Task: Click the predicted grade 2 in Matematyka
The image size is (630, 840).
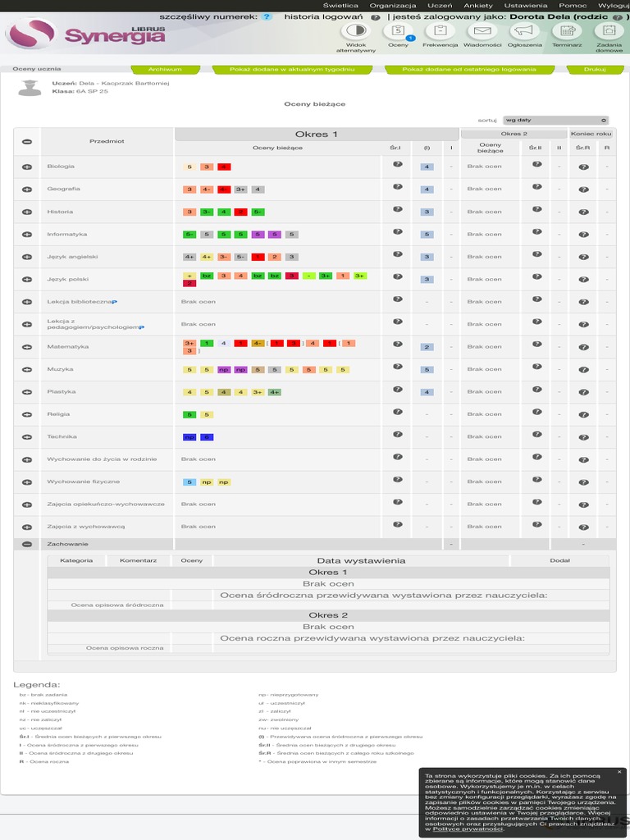Action: click(x=427, y=347)
